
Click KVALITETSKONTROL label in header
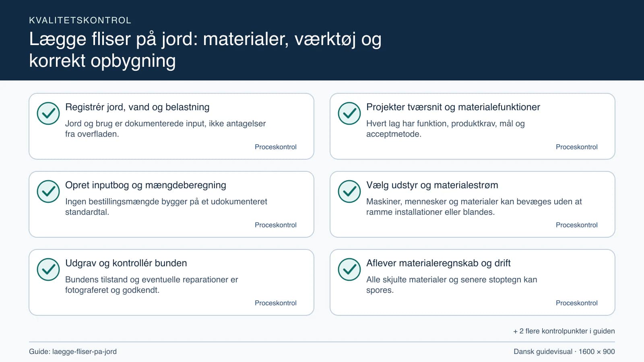click(x=80, y=21)
